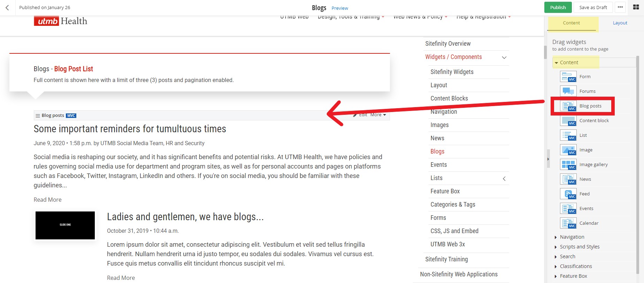Screen dimensions: 644x283
Task: Open the more actions ellipsis menu
Action: click(x=620, y=7)
